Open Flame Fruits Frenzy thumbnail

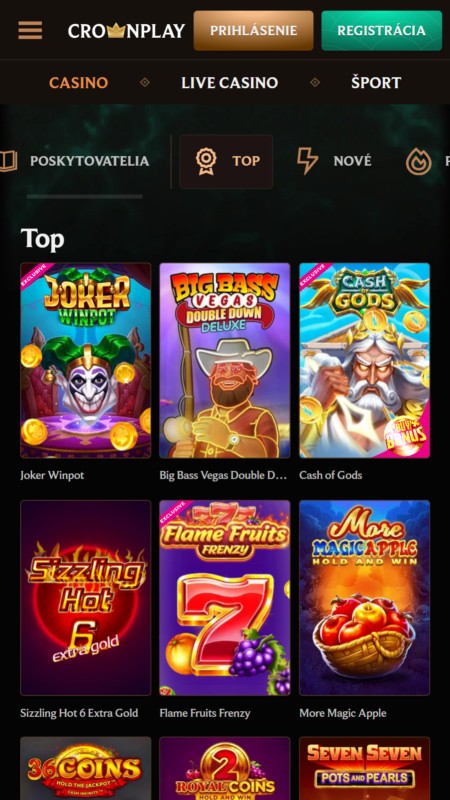tap(224, 597)
